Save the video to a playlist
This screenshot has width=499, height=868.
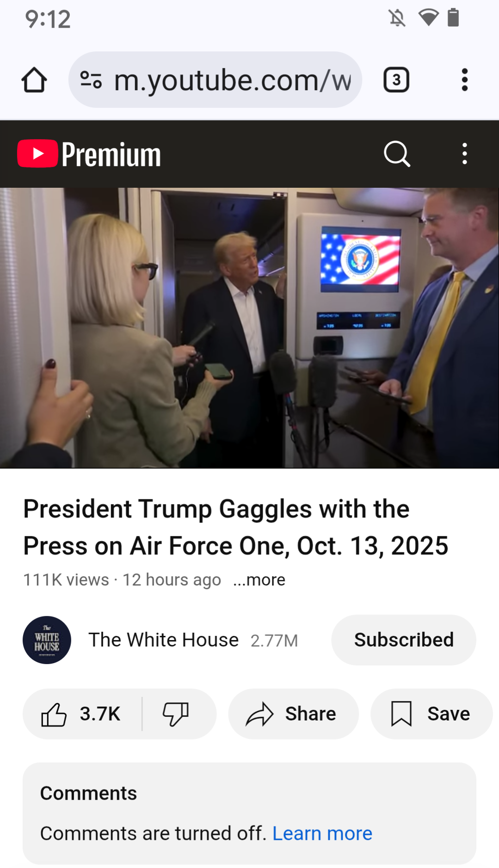431,714
